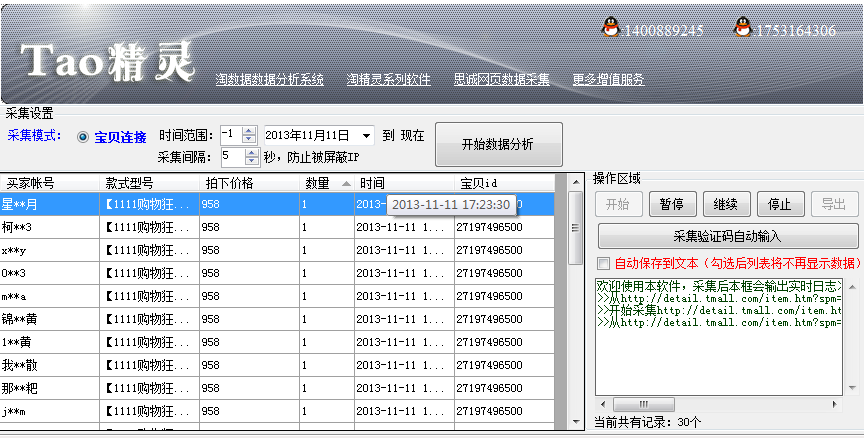Select the row for buyer x**y
Screen dimensions: 864x438
(x=278, y=250)
